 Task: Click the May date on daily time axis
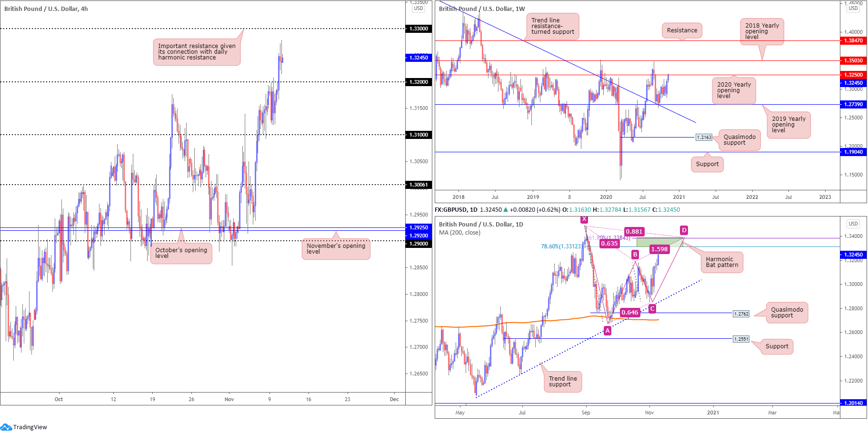point(460,413)
